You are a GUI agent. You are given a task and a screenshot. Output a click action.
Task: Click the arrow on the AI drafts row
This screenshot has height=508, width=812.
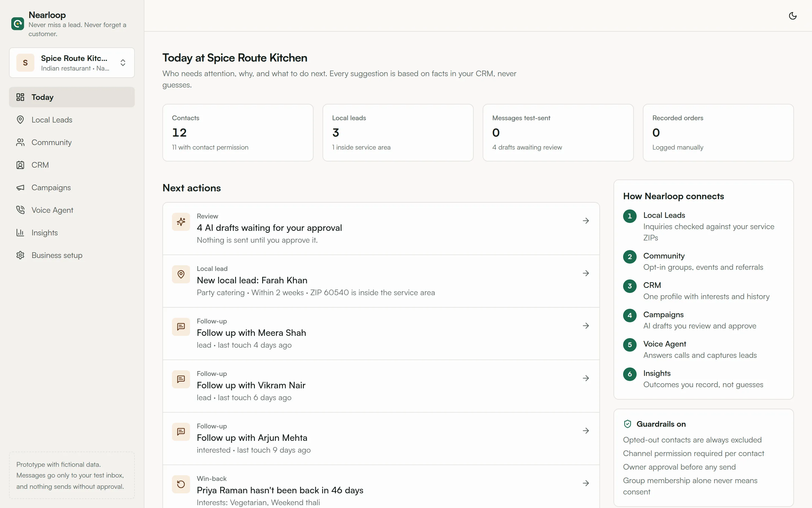click(586, 221)
